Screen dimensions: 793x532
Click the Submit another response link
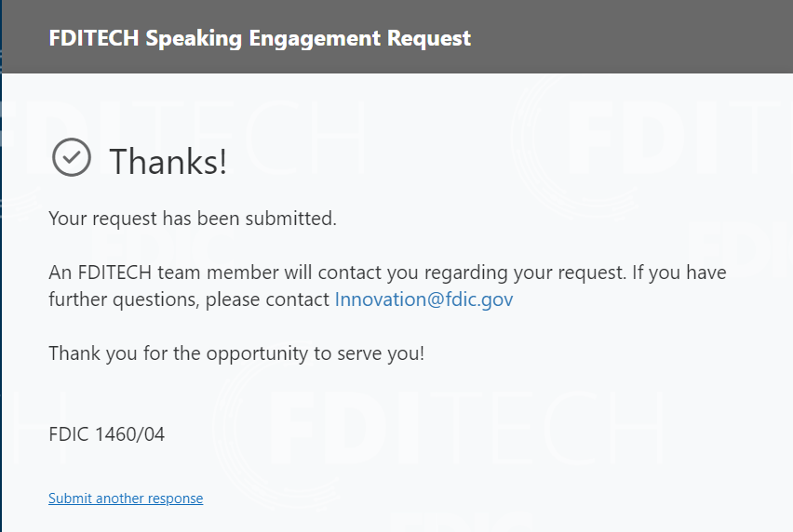[x=126, y=499]
